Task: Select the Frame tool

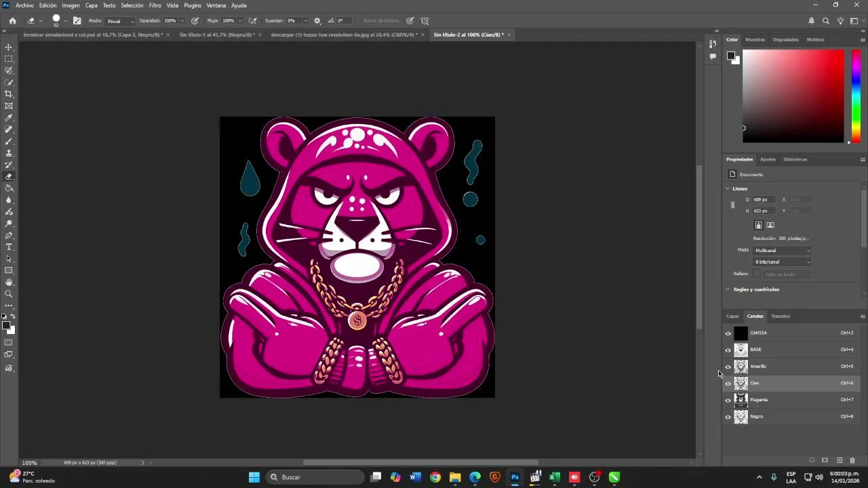Action: pyautogui.click(x=9, y=106)
